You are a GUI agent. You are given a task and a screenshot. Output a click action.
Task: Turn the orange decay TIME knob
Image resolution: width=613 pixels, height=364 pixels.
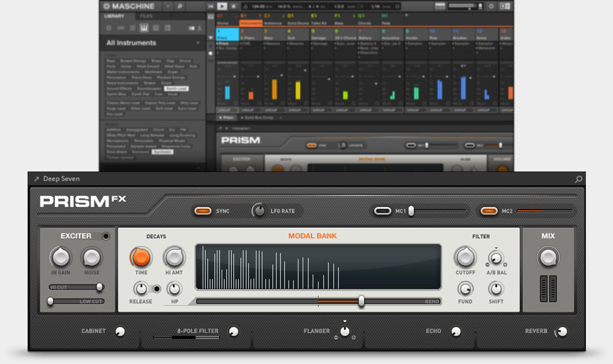point(141,257)
